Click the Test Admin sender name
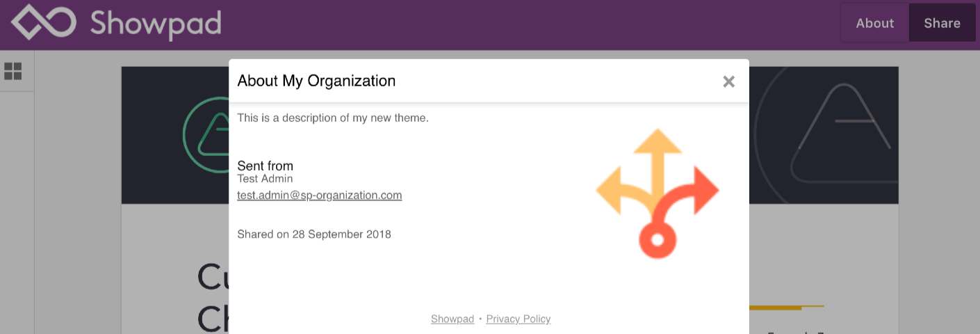Image resolution: width=980 pixels, height=334 pixels. (x=265, y=179)
